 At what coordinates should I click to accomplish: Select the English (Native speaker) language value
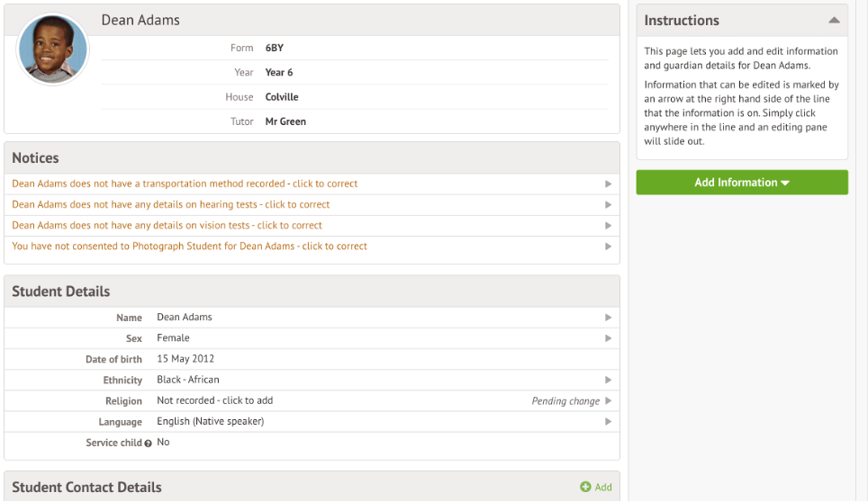210,421
